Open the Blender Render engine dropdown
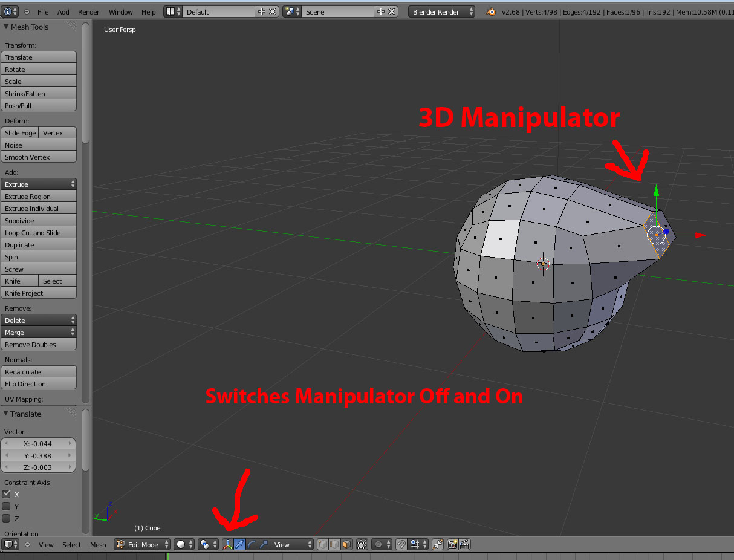 [441, 12]
